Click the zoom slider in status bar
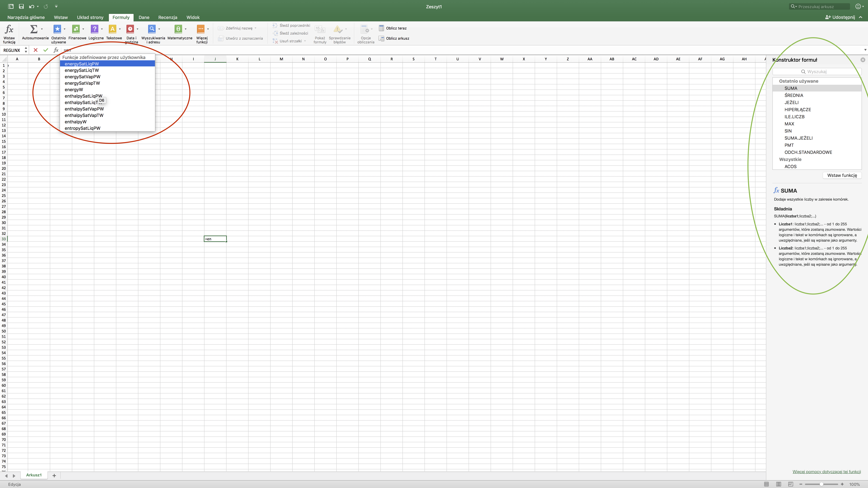 822,484
